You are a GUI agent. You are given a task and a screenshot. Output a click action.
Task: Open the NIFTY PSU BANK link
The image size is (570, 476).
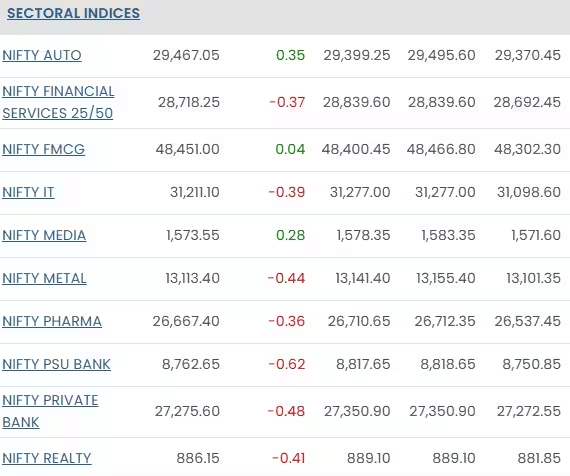coord(56,364)
